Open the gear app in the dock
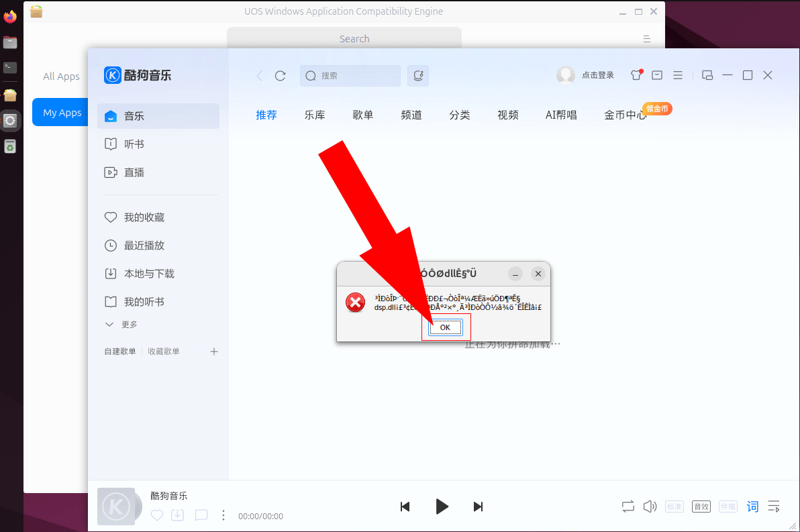 tap(10, 121)
